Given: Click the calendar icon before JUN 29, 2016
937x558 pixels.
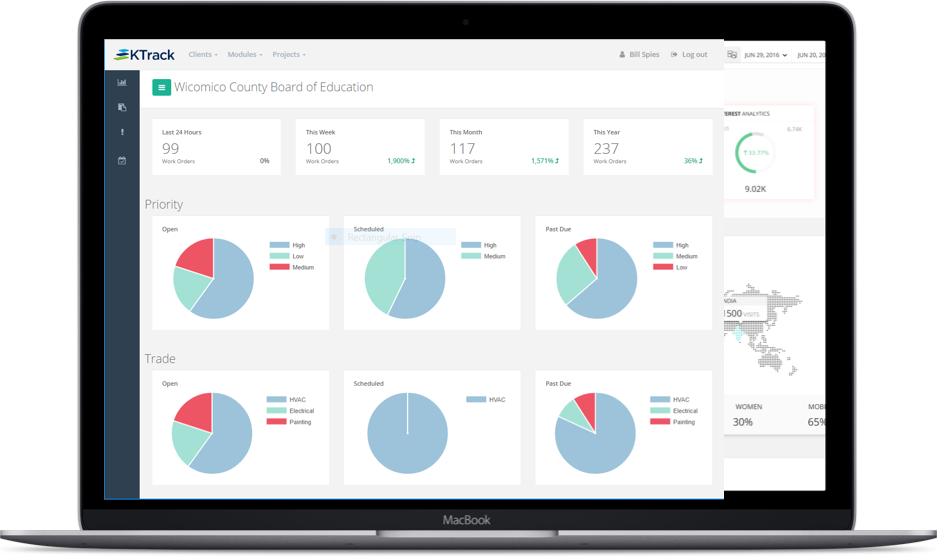Looking at the screenshot, I should click(732, 54).
